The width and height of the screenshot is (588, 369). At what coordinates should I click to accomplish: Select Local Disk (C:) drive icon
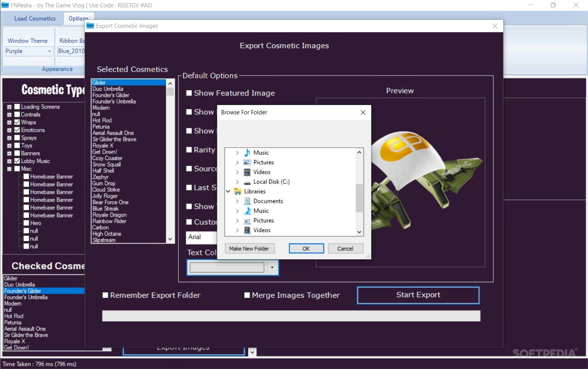click(247, 182)
